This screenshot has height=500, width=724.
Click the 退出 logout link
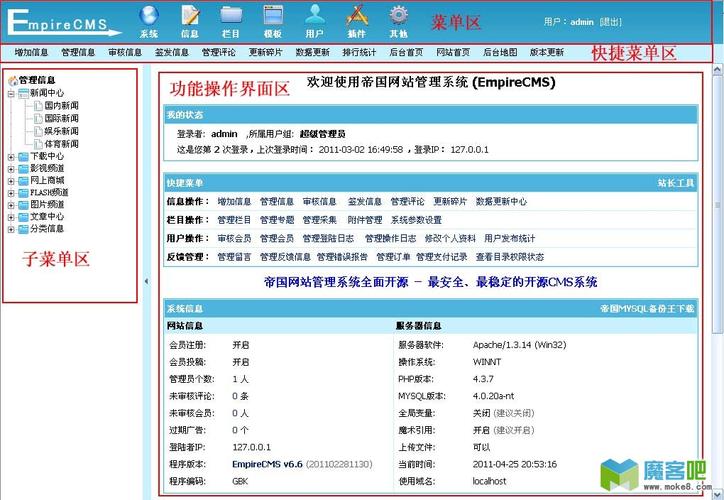tap(611, 21)
